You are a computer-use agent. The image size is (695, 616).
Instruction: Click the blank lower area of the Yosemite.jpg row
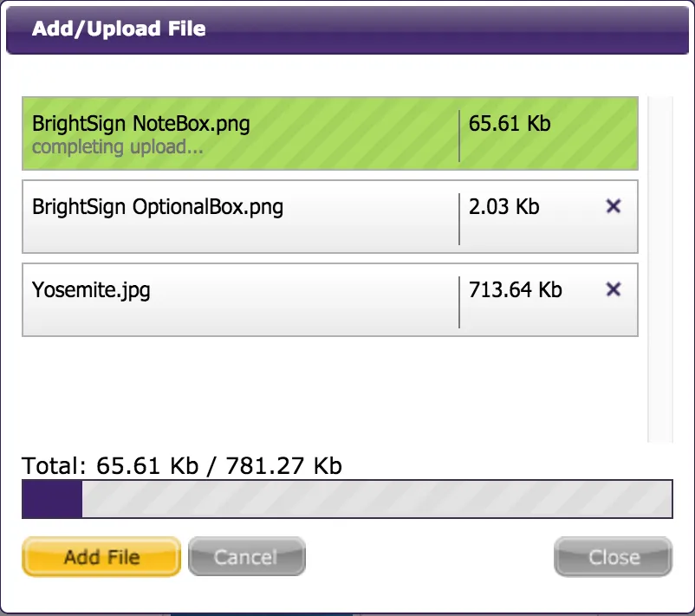239,319
